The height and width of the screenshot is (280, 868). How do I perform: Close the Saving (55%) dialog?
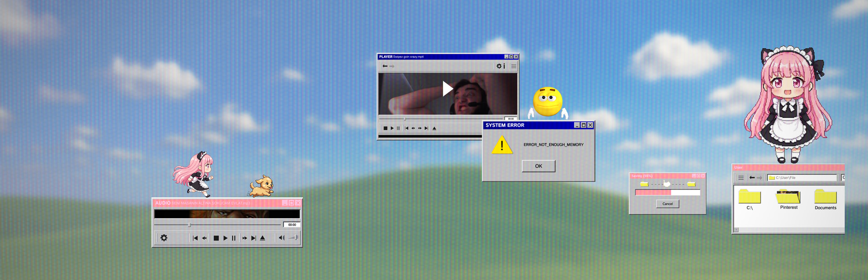click(x=703, y=176)
